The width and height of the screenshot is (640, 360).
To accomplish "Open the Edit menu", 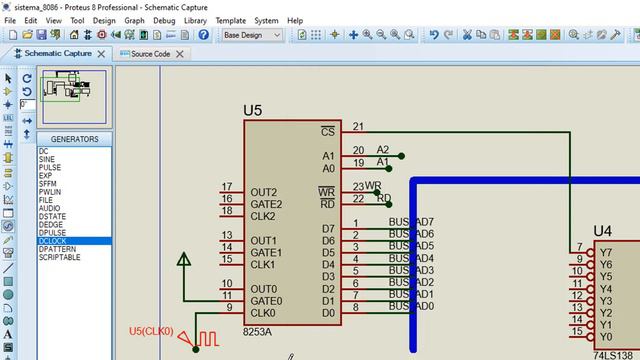I will (31, 20).
